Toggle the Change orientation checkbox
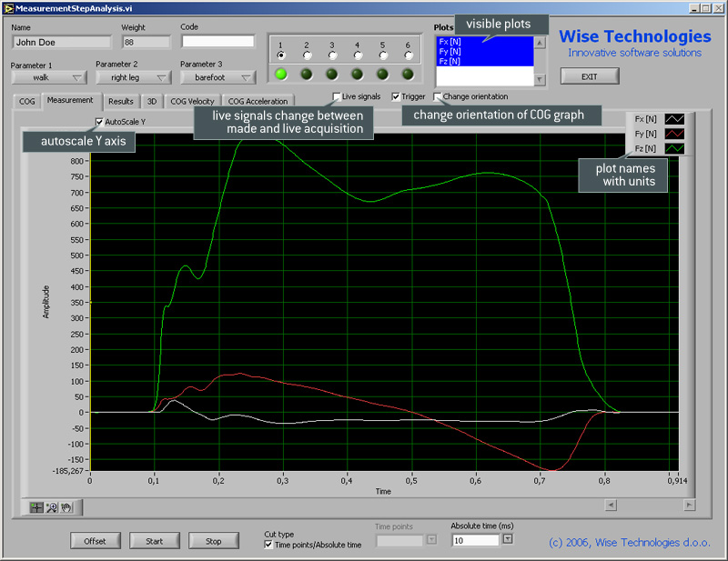The image size is (728, 561). pos(437,96)
